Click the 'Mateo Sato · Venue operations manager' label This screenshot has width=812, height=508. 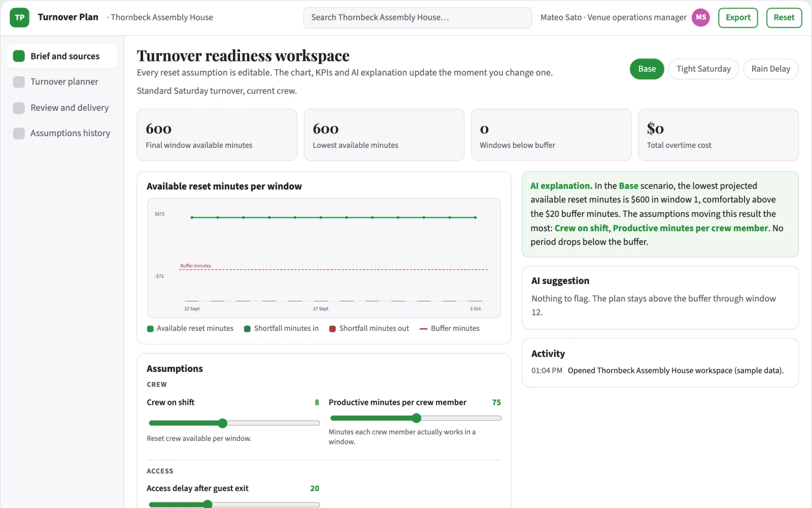pyautogui.click(x=613, y=17)
